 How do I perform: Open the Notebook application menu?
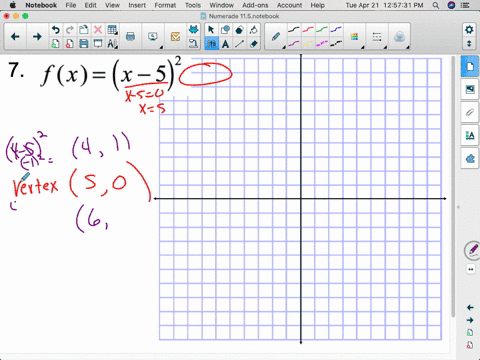41,5
